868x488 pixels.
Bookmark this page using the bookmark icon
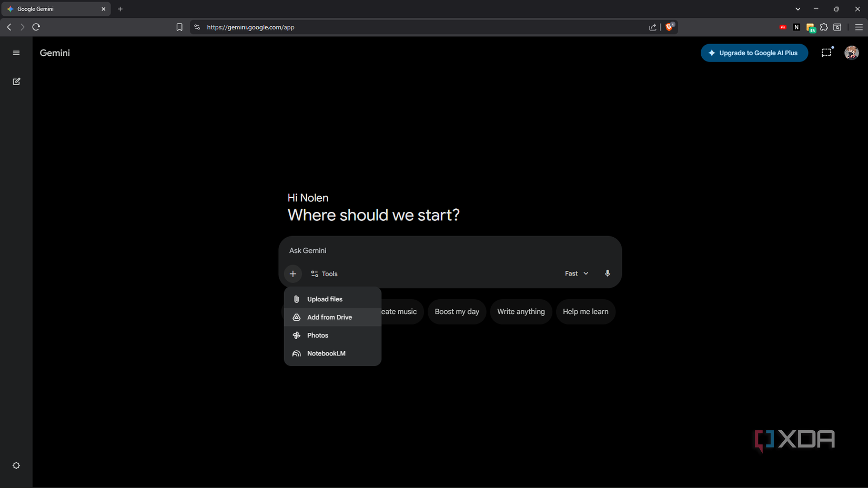point(179,27)
